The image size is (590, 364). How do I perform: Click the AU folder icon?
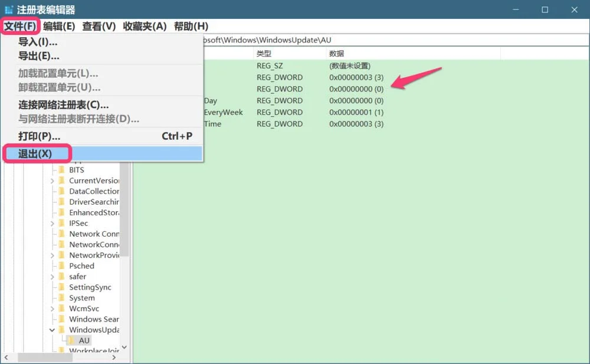coord(71,340)
